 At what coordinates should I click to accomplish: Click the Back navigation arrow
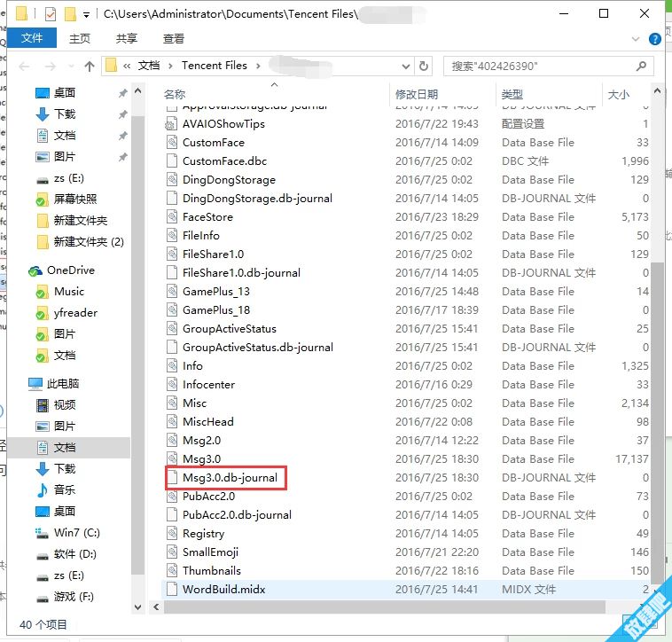coord(24,66)
